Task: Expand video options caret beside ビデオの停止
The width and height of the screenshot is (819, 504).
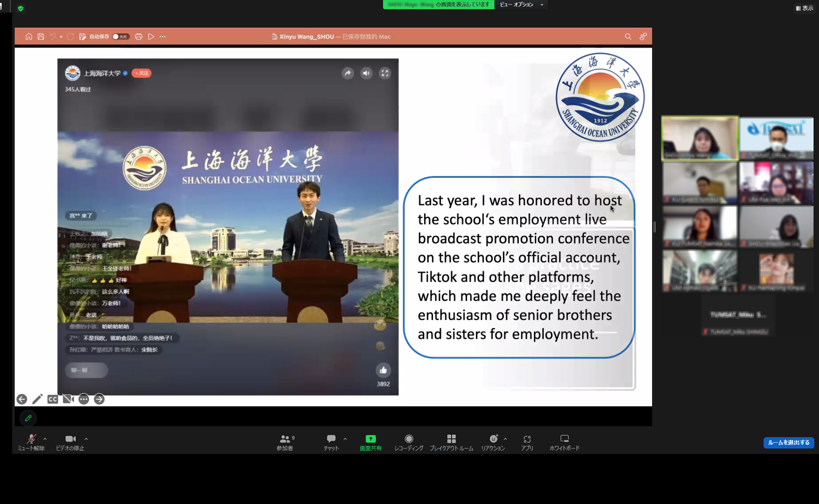Action: (86, 439)
